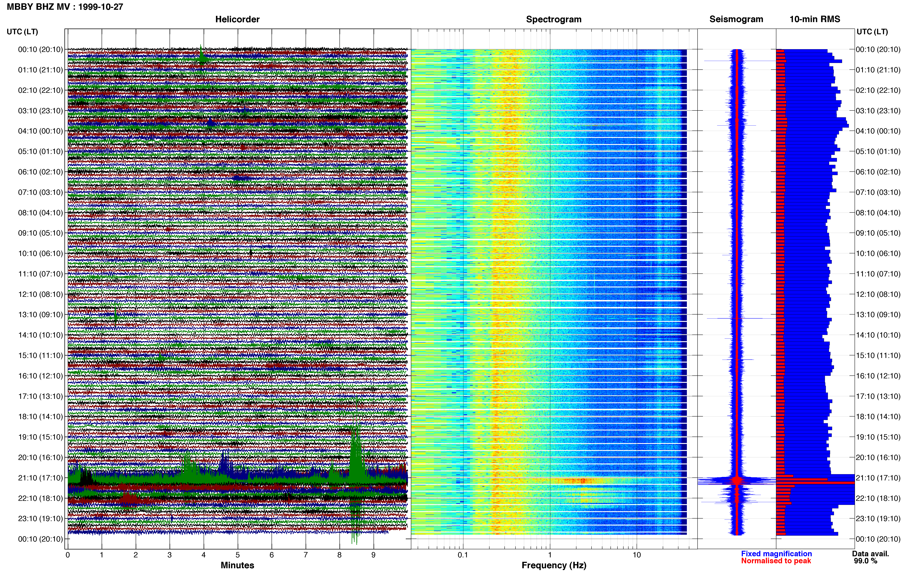
Task: Click left time label '04:10 (00:10)'
Action: [x=41, y=131]
